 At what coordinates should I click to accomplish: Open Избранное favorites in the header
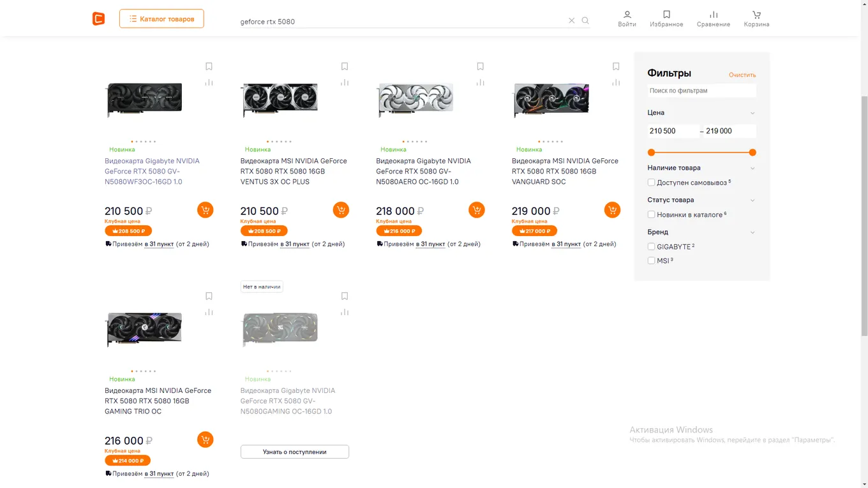[x=666, y=18]
